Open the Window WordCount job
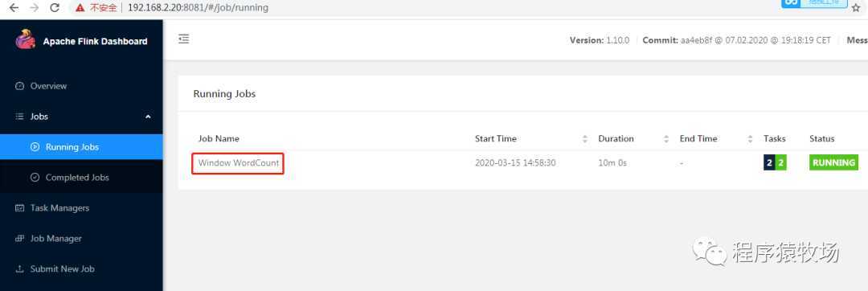The image size is (868, 291). tap(239, 162)
